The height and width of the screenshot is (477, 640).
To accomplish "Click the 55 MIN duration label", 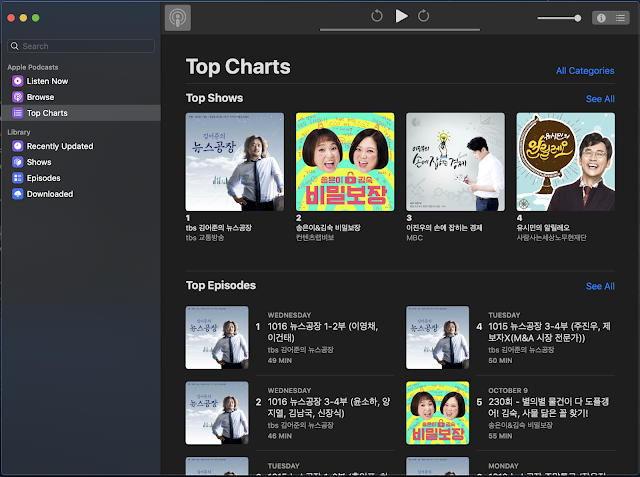I will (500, 436).
